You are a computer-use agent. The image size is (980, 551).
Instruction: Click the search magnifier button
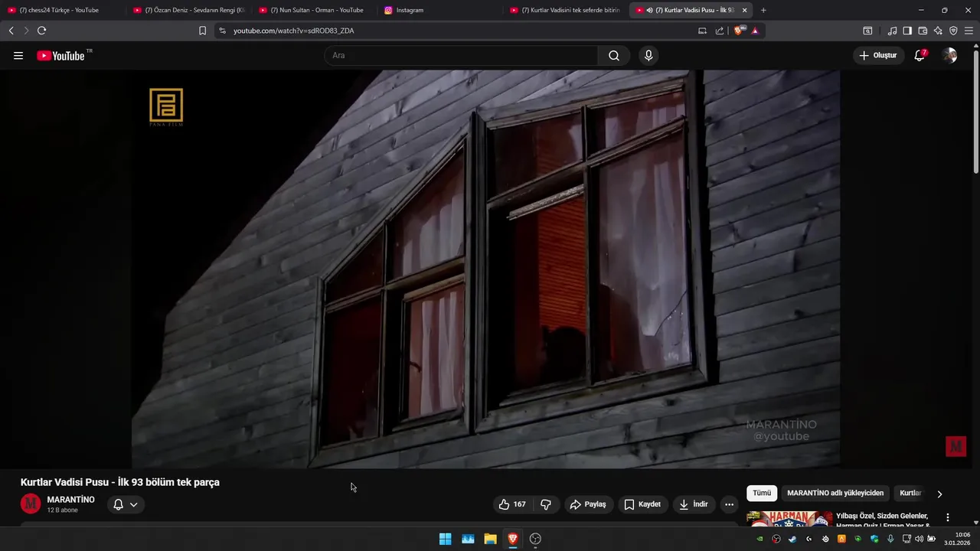614,55
